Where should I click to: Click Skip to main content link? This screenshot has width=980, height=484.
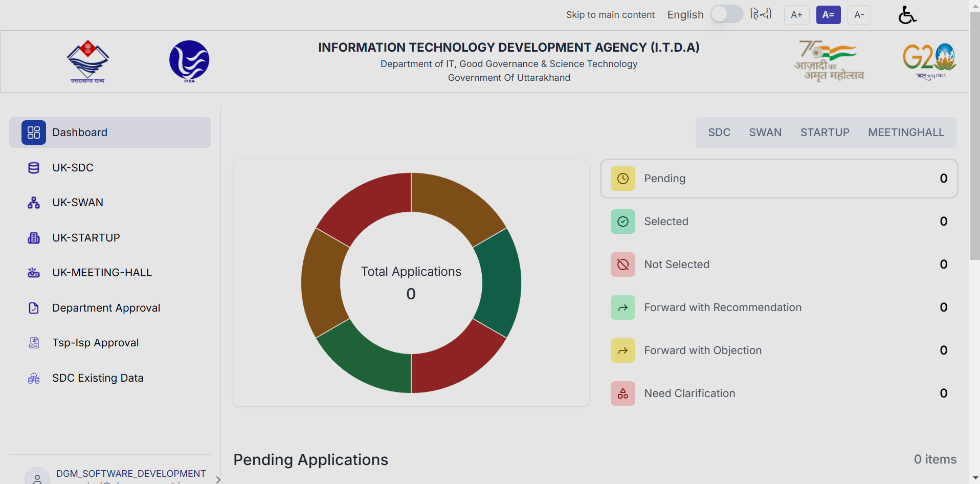point(610,15)
